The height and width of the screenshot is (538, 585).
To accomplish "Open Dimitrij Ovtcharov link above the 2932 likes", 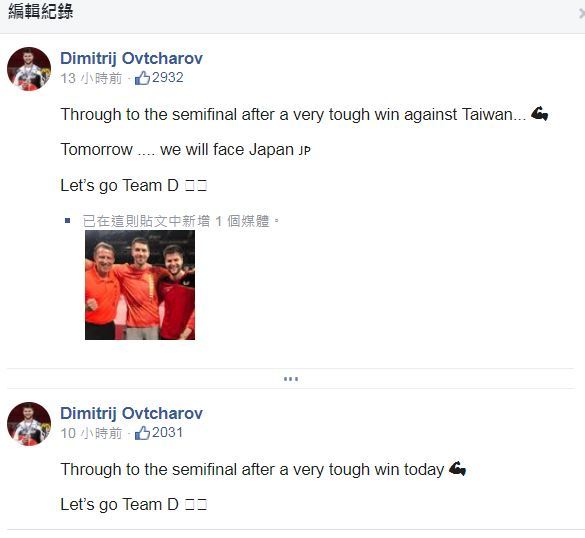I will pos(131,58).
